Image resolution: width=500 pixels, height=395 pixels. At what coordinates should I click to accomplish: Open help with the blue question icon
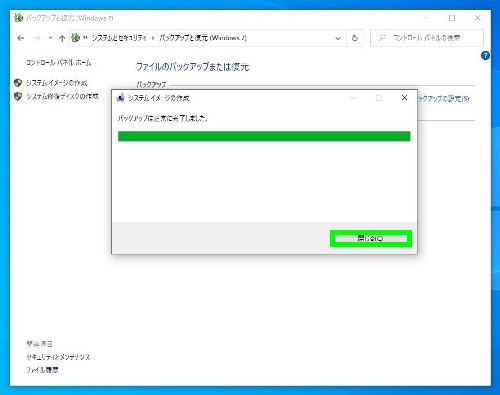[485, 56]
